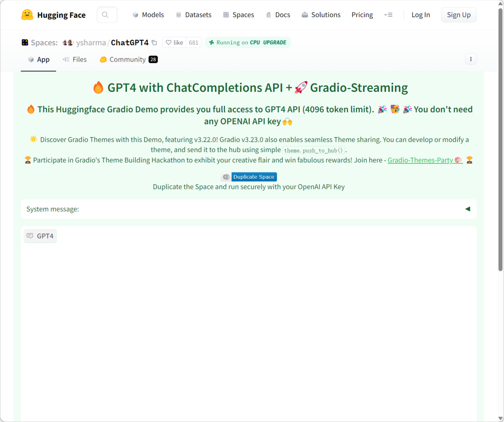Viewport: 504px width, 422px height.
Task: Switch to the Files tab
Action: pyautogui.click(x=75, y=59)
